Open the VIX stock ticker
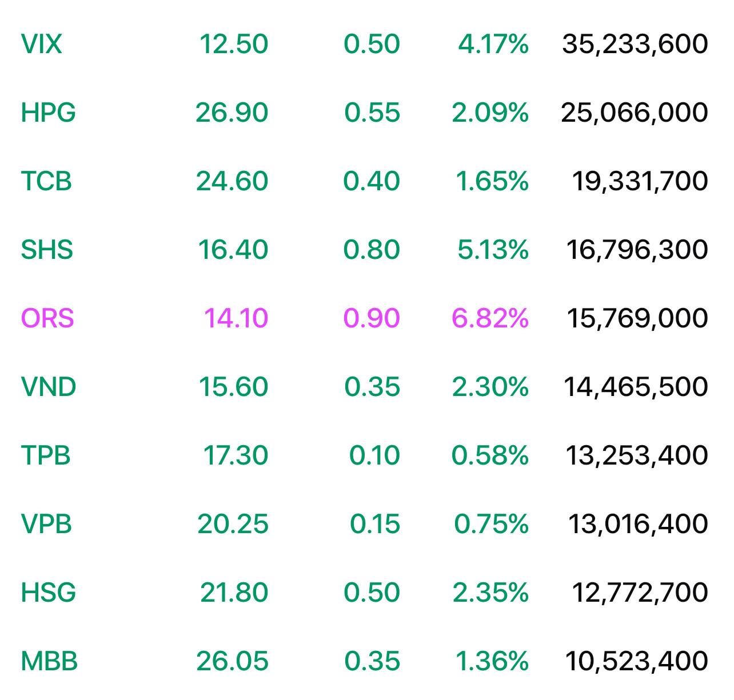The height and width of the screenshot is (700, 734). coord(41,44)
